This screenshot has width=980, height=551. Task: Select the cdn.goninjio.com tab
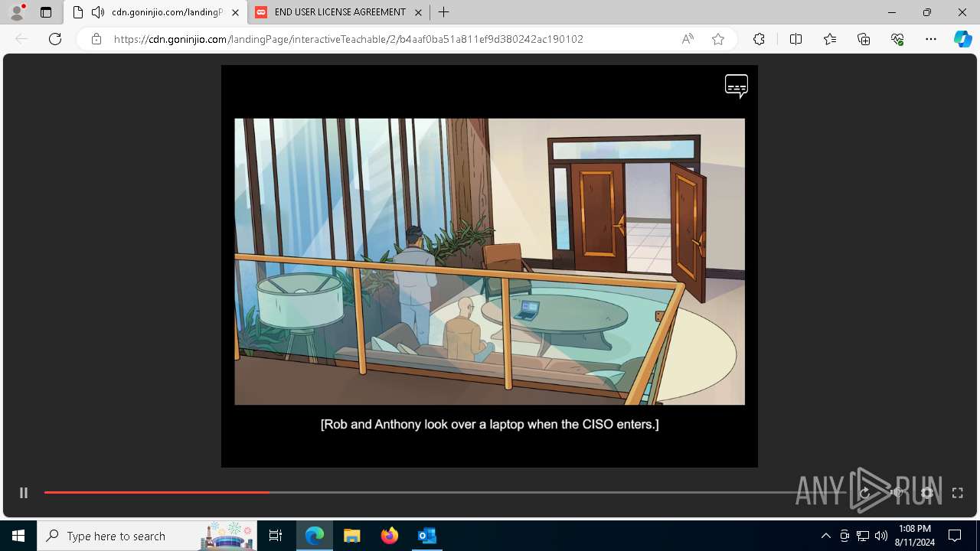point(155,12)
